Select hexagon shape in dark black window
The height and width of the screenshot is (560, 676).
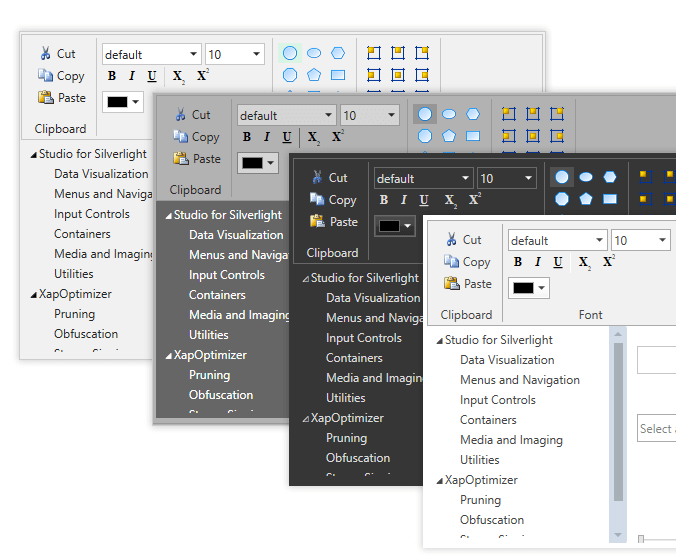(x=610, y=177)
